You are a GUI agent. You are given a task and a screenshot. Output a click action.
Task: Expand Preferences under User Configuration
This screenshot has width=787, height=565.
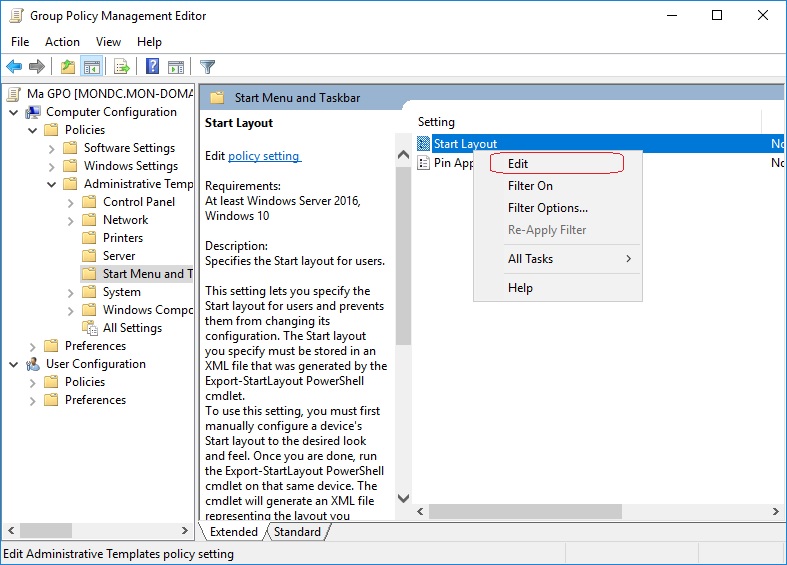(33, 401)
